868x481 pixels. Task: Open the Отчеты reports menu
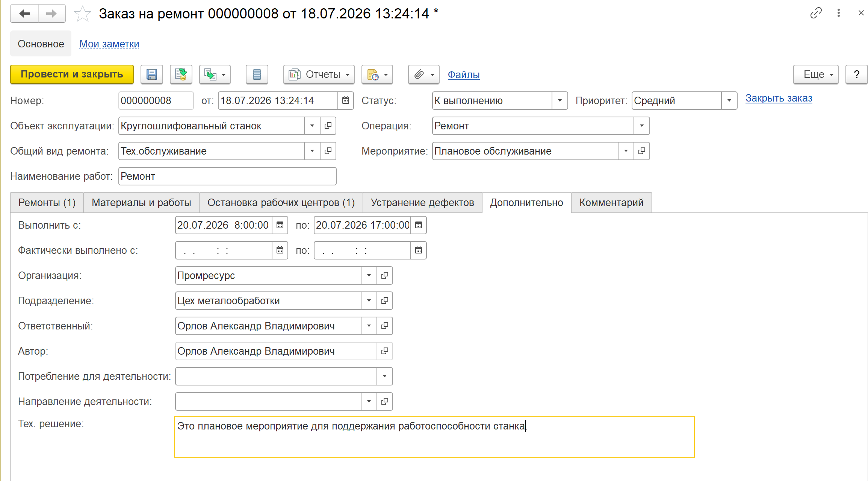[319, 74]
